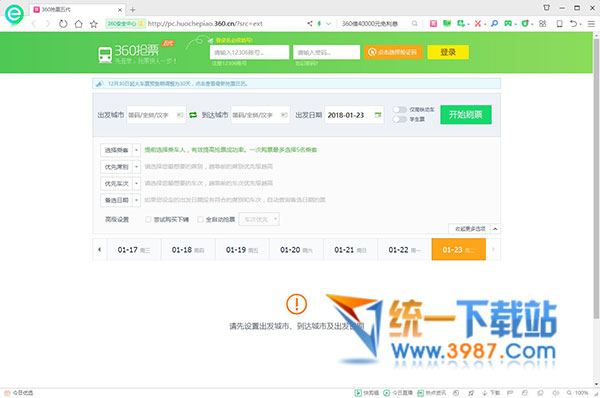
Task: Click the green 开始刷票 start button
Action: pyautogui.click(x=466, y=114)
